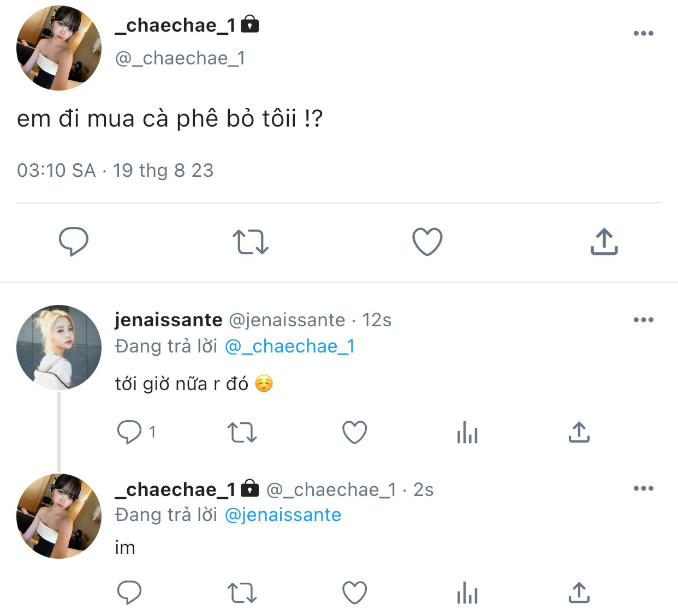The image size is (678, 616).
Task: Like the "im" reply
Action: [x=354, y=593]
